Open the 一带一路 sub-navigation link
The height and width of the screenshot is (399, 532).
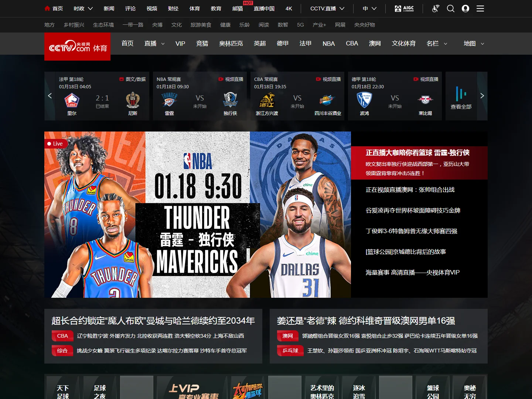click(x=133, y=25)
